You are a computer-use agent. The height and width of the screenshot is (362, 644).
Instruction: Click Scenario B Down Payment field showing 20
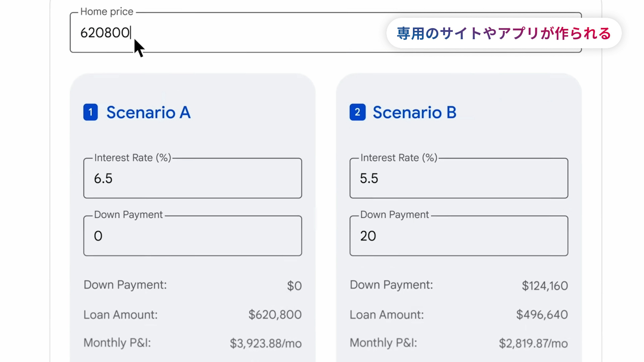coord(459,236)
